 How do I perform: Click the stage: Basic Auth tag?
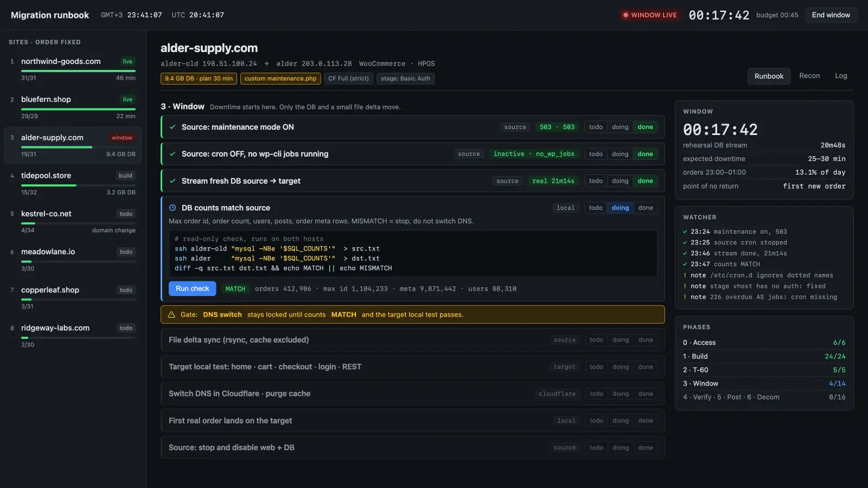(405, 79)
